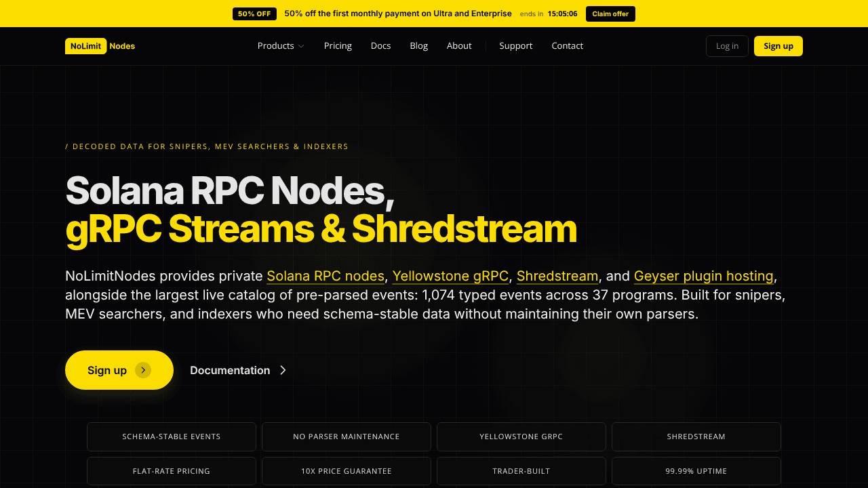Click the "Solana RPC Nodes," headline
This screenshot has height=488, width=868.
point(230,190)
